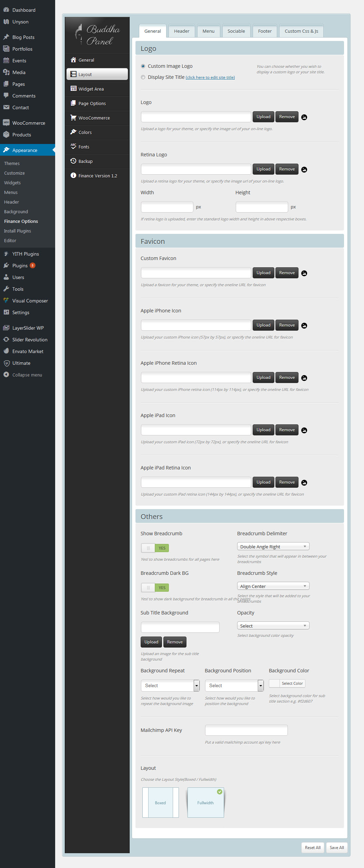Choose the Boxed layout thumbnail
Viewport: 364px width, 868px height.
click(160, 803)
